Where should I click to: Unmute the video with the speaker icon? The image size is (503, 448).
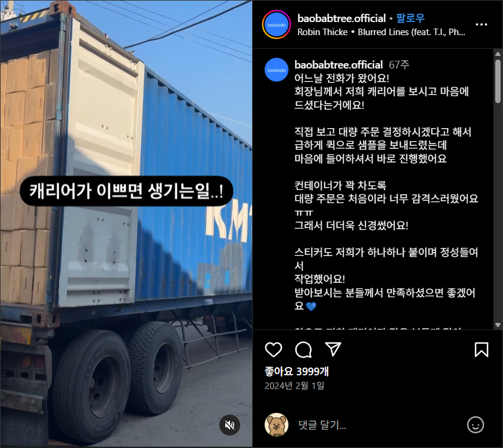pyautogui.click(x=229, y=425)
